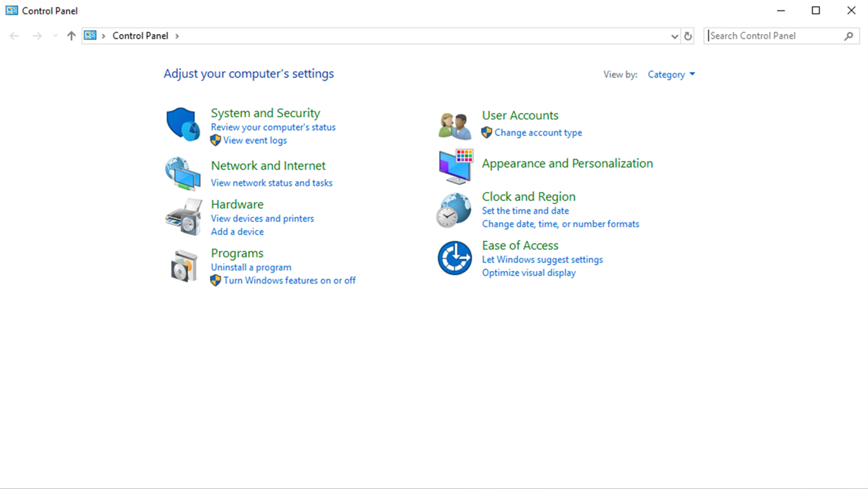Open the Network and Internet globe icon

182,173
